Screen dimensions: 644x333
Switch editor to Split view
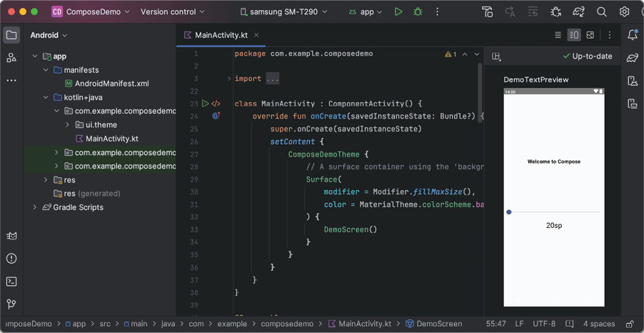point(574,35)
